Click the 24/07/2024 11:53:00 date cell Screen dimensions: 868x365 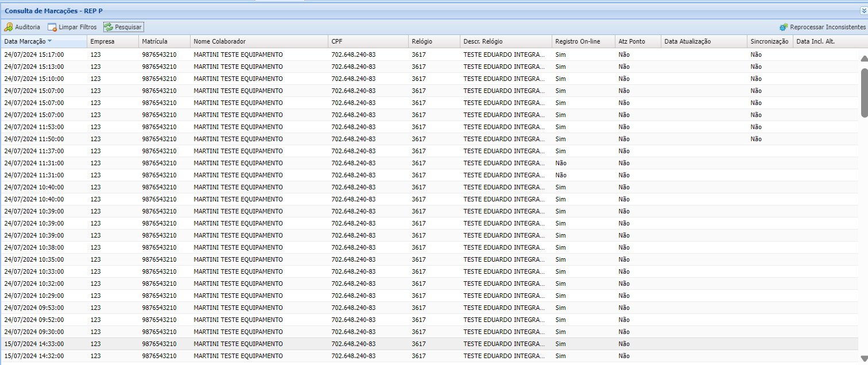pyautogui.click(x=34, y=127)
